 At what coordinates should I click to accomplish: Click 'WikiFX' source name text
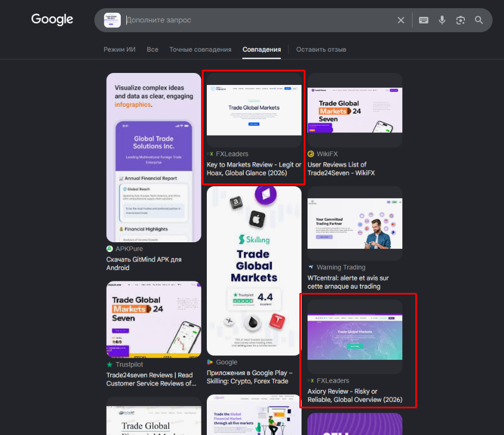coord(327,154)
